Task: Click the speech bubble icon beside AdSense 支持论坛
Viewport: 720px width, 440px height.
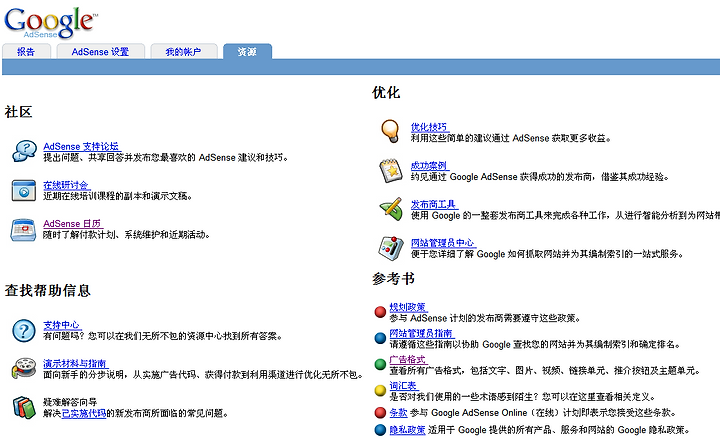Action: coord(24,151)
